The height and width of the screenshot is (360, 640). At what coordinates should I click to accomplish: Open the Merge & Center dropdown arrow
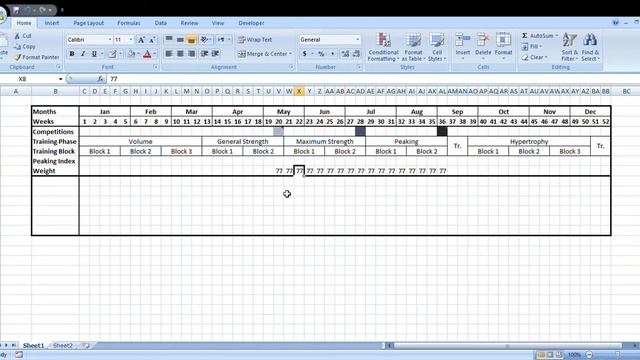(x=291, y=53)
